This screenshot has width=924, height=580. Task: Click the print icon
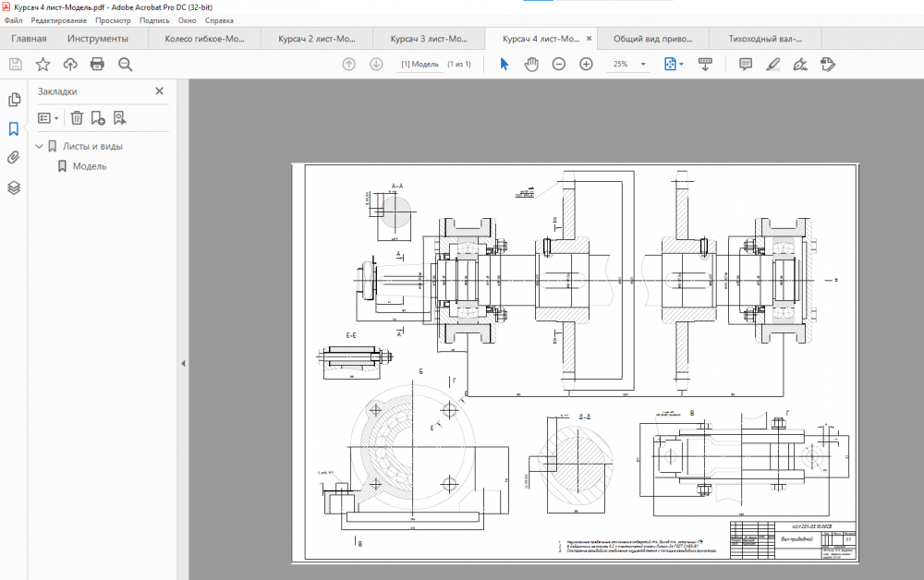click(x=97, y=64)
